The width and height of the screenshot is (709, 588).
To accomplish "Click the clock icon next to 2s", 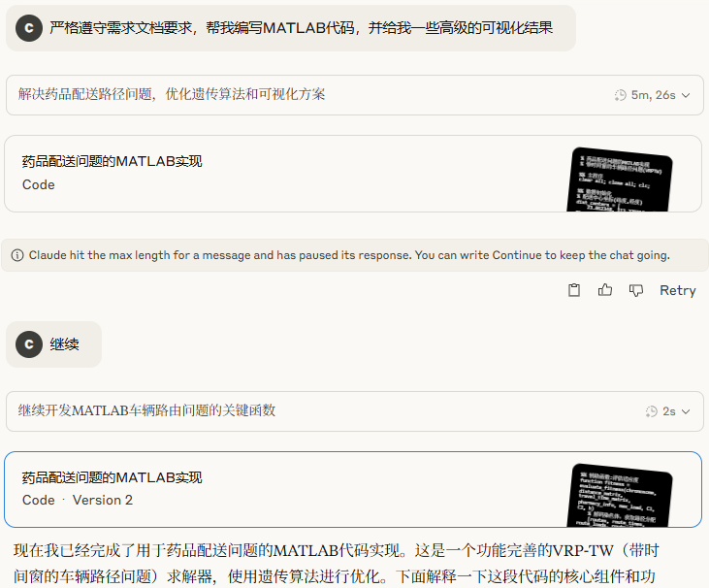I will tap(651, 411).
